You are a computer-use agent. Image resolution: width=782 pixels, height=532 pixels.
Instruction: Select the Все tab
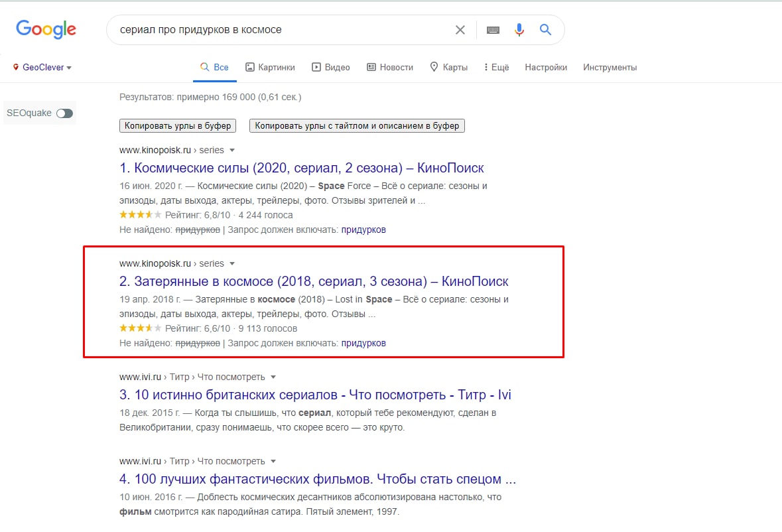point(214,67)
